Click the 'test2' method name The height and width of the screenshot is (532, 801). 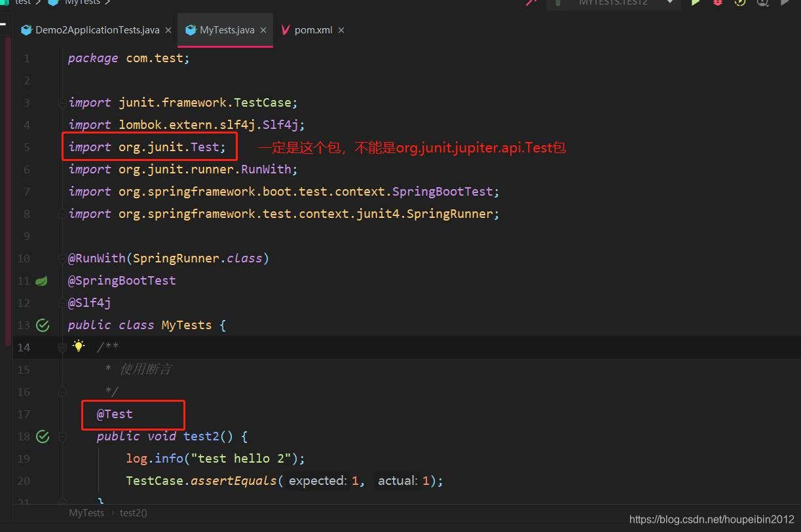(x=201, y=436)
